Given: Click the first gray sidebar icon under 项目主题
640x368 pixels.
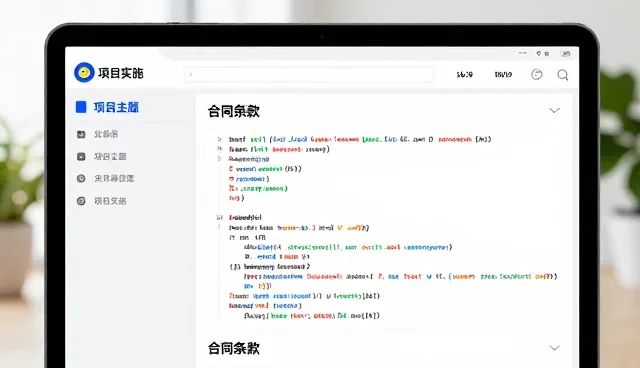Looking at the screenshot, I should (x=81, y=134).
